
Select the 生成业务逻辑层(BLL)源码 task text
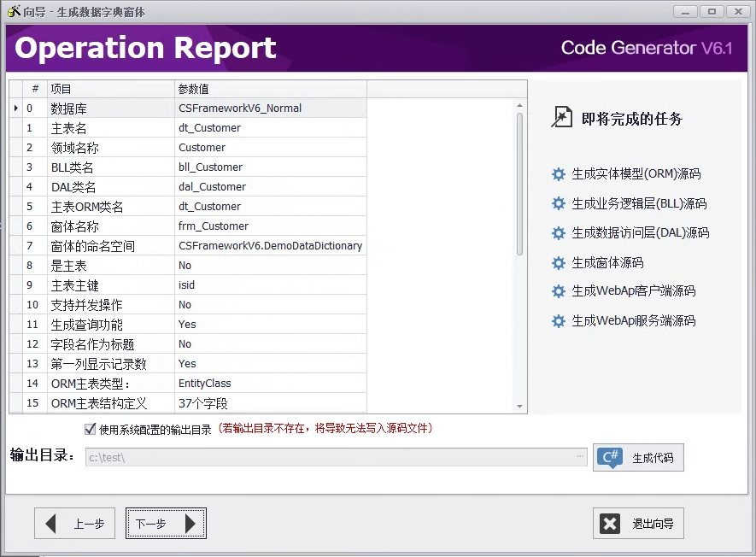click(x=639, y=203)
